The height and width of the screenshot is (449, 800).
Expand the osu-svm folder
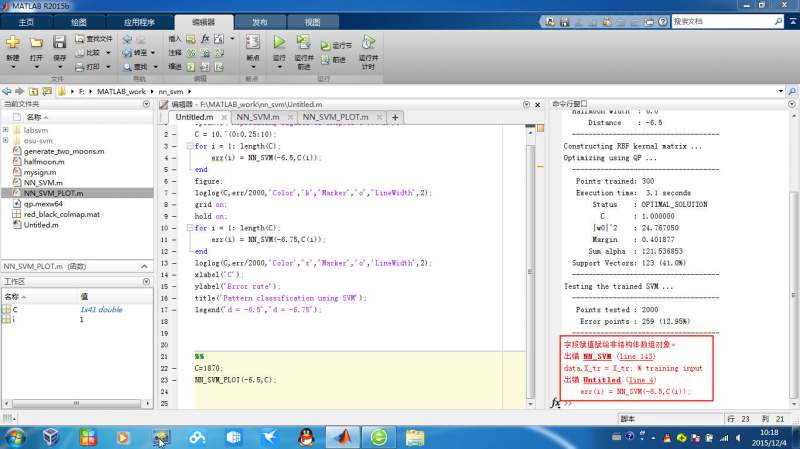[x=6, y=141]
